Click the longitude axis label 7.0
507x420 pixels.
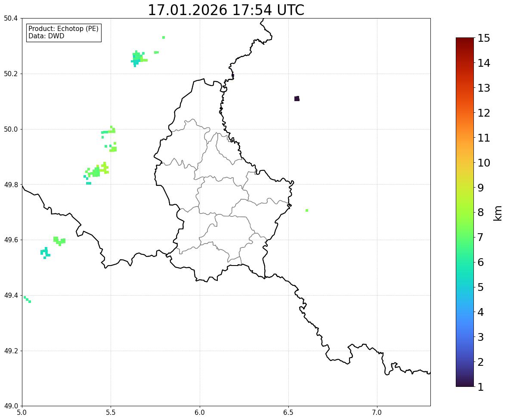[x=377, y=412]
